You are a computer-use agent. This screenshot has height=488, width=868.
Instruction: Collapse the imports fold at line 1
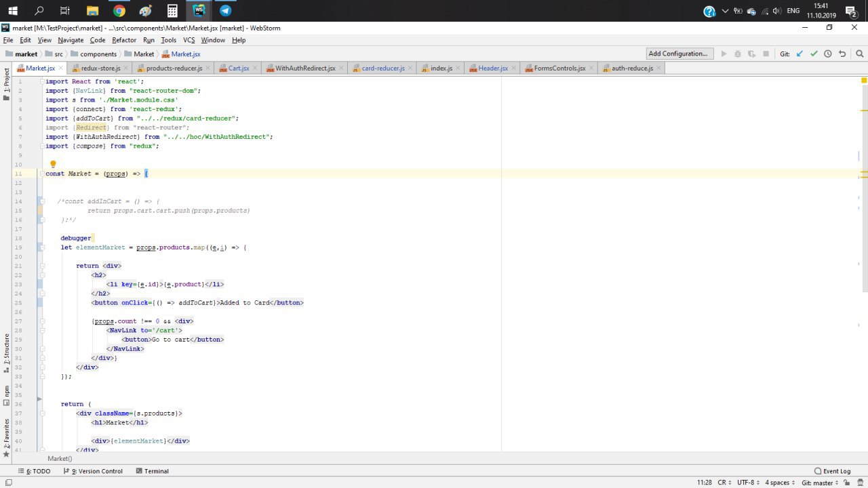[41, 81]
